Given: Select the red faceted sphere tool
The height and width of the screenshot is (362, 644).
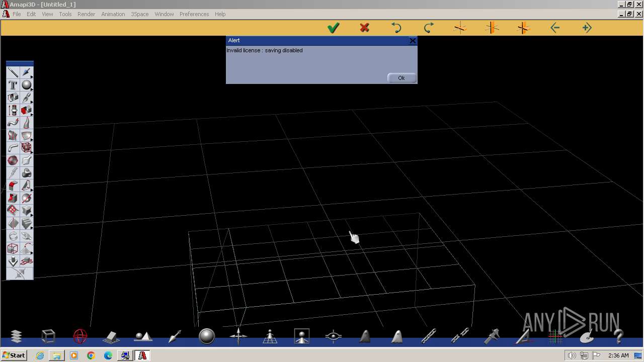Looking at the screenshot, I should [x=13, y=160].
